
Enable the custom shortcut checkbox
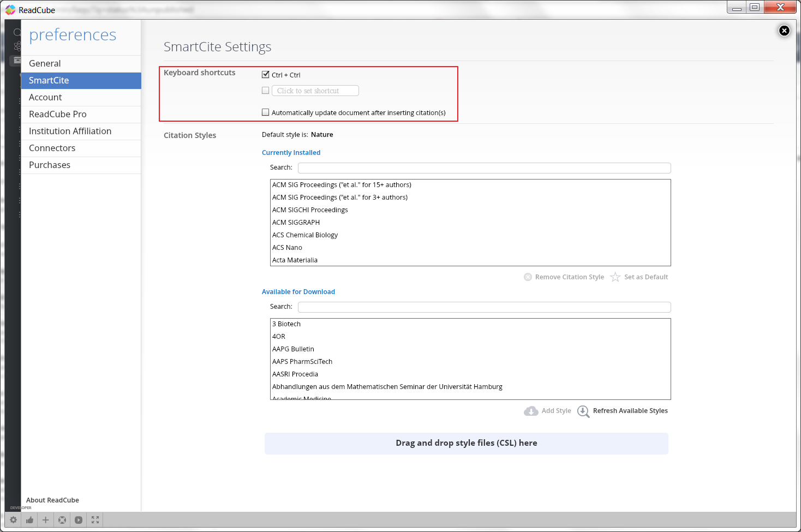(266, 91)
